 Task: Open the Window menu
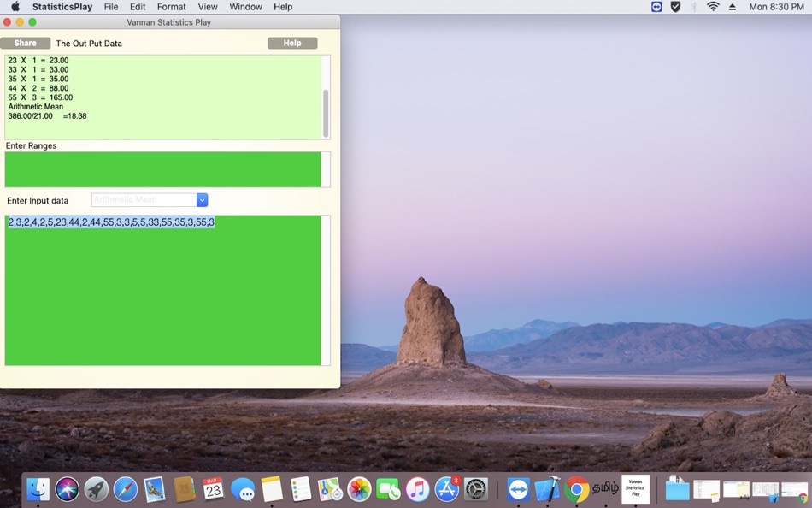pyautogui.click(x=245, y=7)
